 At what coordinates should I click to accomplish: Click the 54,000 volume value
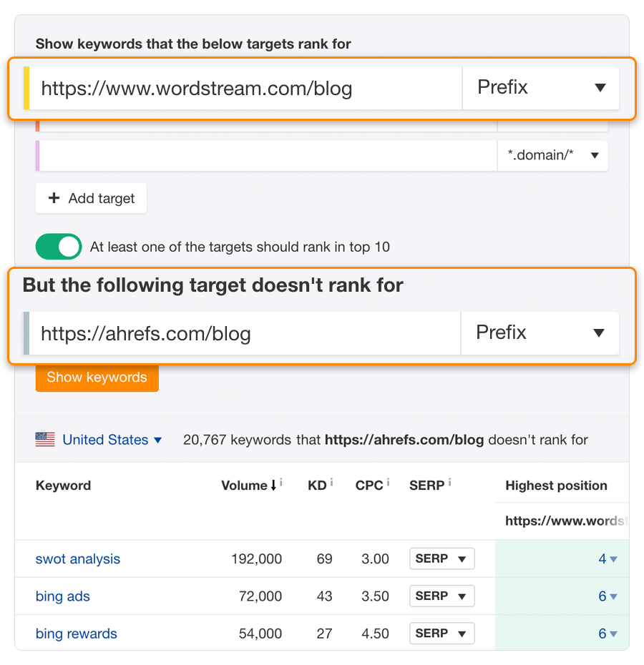pos(260,634)
